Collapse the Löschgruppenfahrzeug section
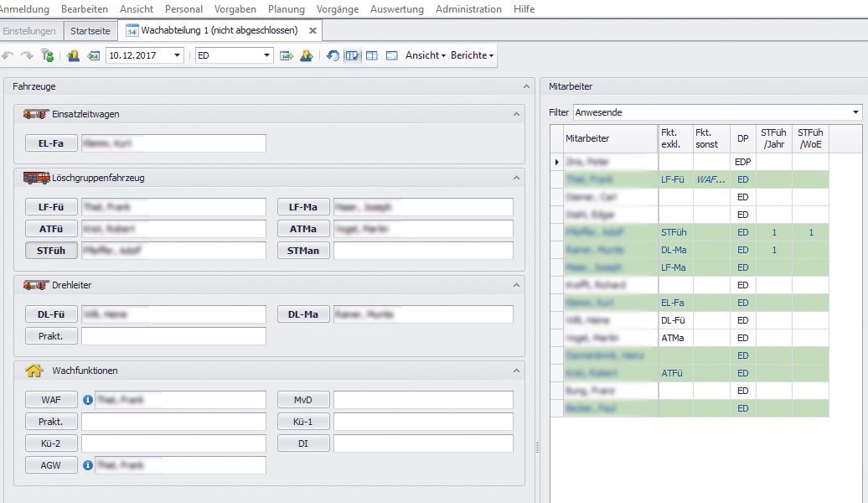Image resolution: width=868 pixels, height=503 pixels. [517, 178]
